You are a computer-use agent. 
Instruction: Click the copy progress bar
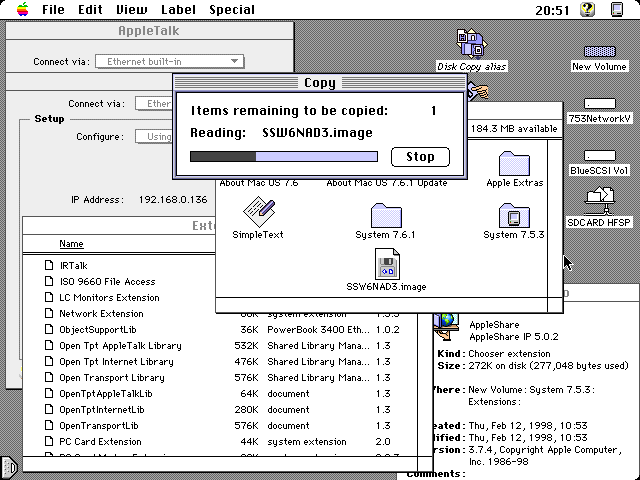pos(283,156)
